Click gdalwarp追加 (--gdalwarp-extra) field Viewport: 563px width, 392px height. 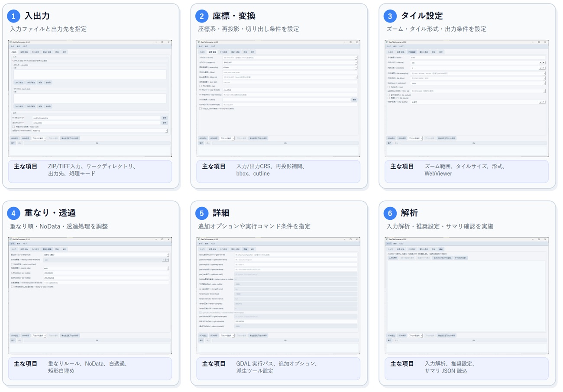(296, 264)
